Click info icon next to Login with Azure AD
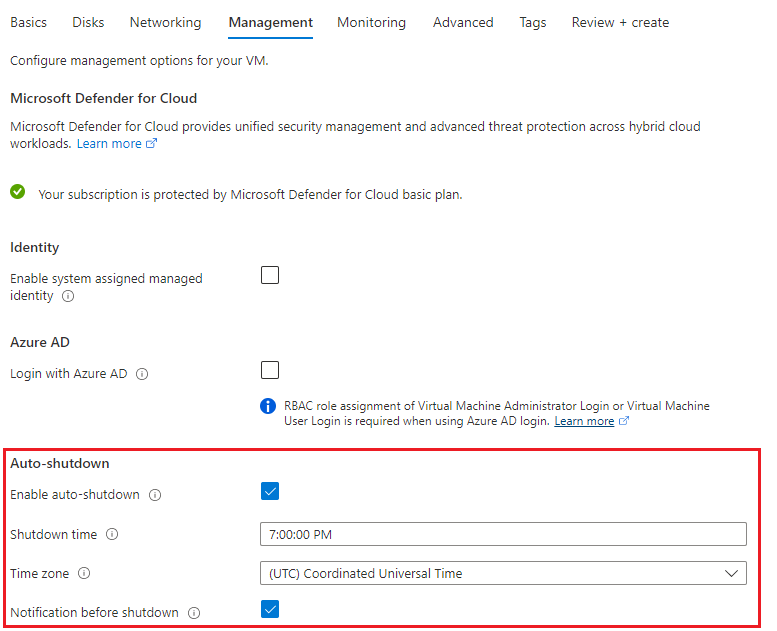The height and width of the screenshot is (631, 777). click(142, 374)
